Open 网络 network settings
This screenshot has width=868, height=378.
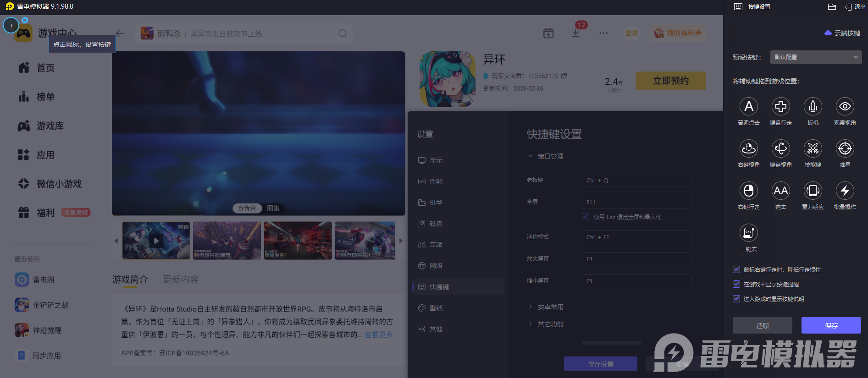click(431, 266)
